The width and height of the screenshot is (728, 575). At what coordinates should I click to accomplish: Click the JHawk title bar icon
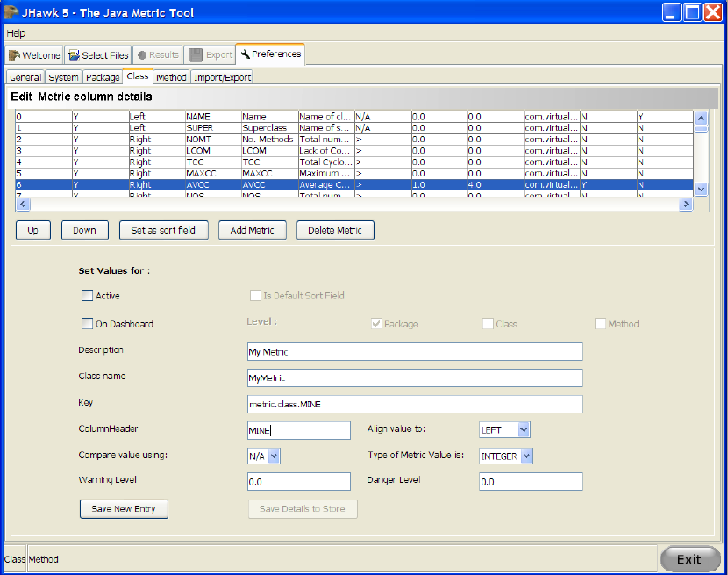click(12, 12)
